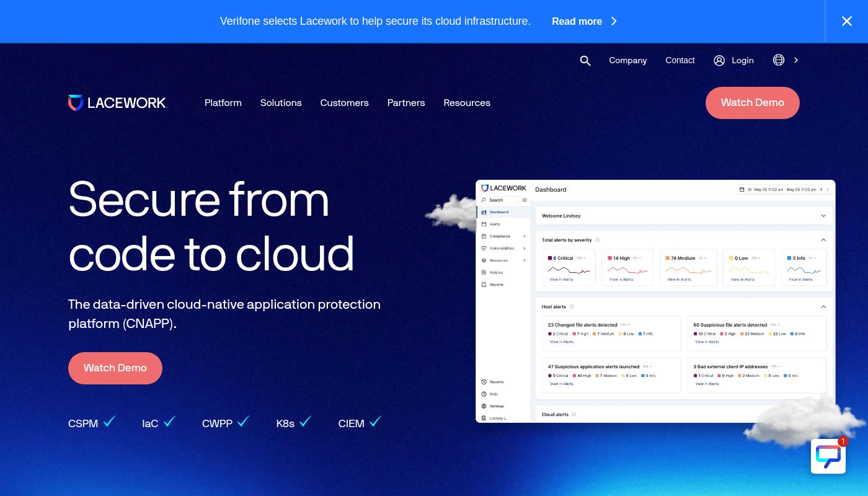Open the Customers menu
The height and width of the screenshot is (496, 868).
(344, 103)
